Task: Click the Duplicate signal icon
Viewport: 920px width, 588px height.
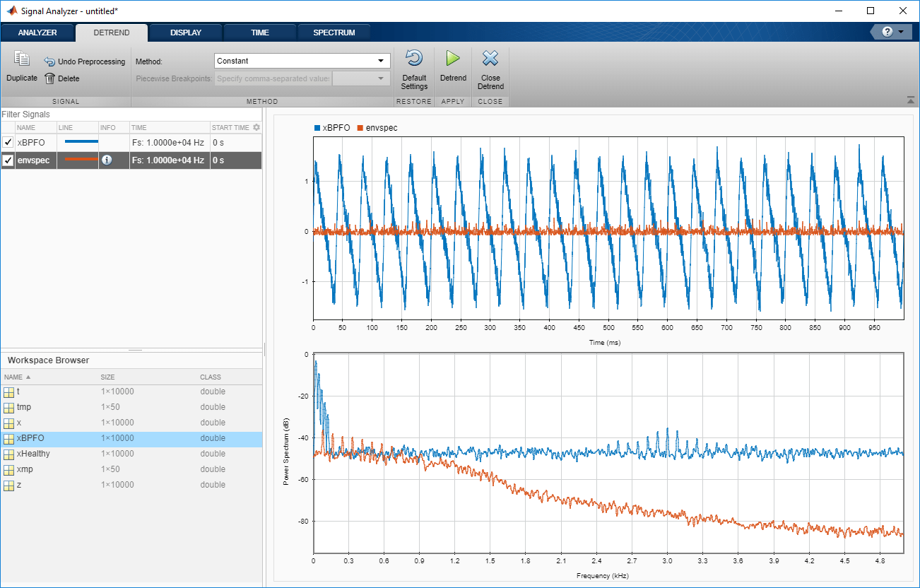Action: pyautogui.click(x=21, y=60)
